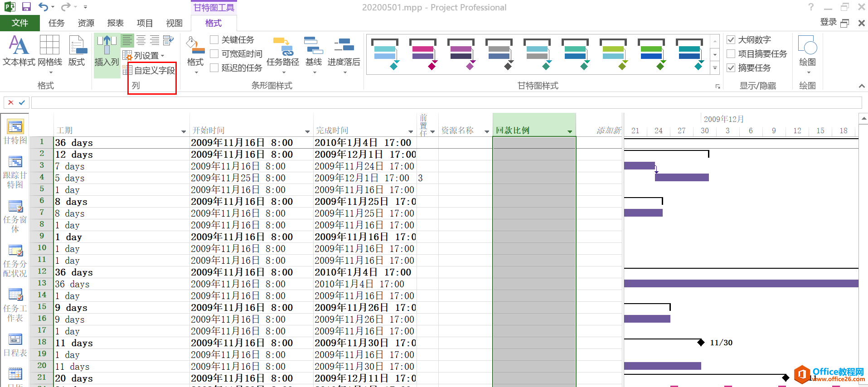Open Help question mark

(x=811, y=7)
